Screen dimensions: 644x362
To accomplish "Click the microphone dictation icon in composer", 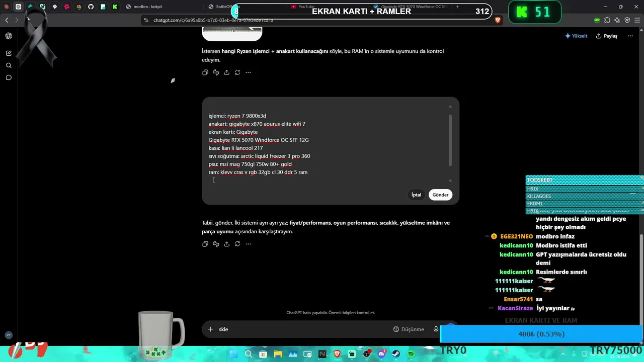I will click(436, 329).
